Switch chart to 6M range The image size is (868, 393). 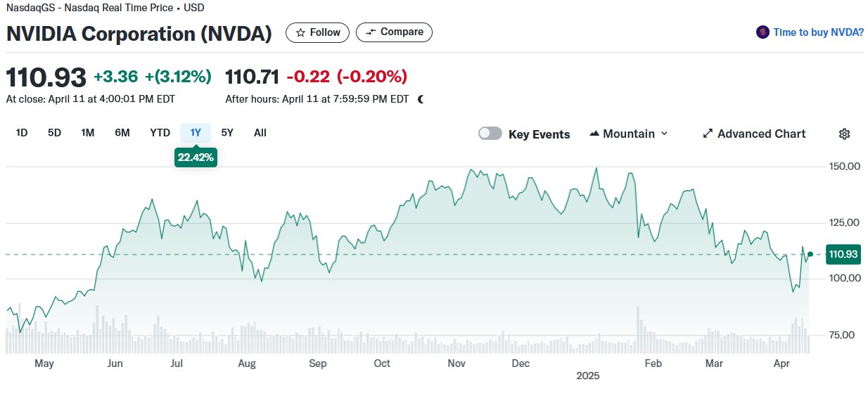point(122,133)
